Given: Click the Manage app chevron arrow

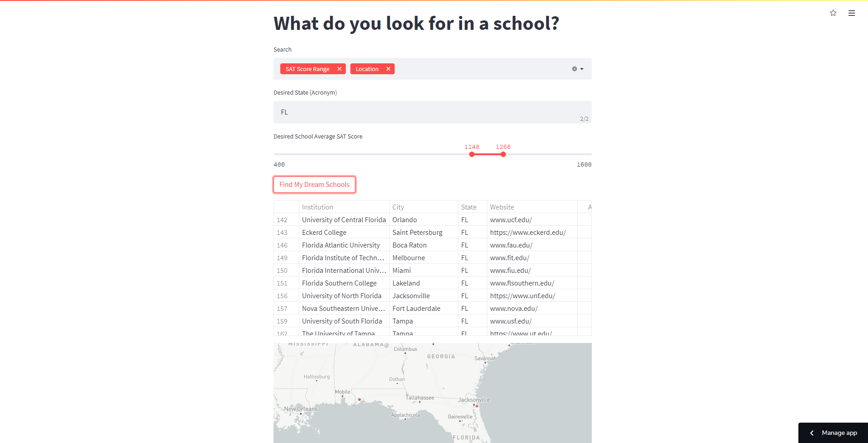Looking at the screenshot, I should coord(812,433).
